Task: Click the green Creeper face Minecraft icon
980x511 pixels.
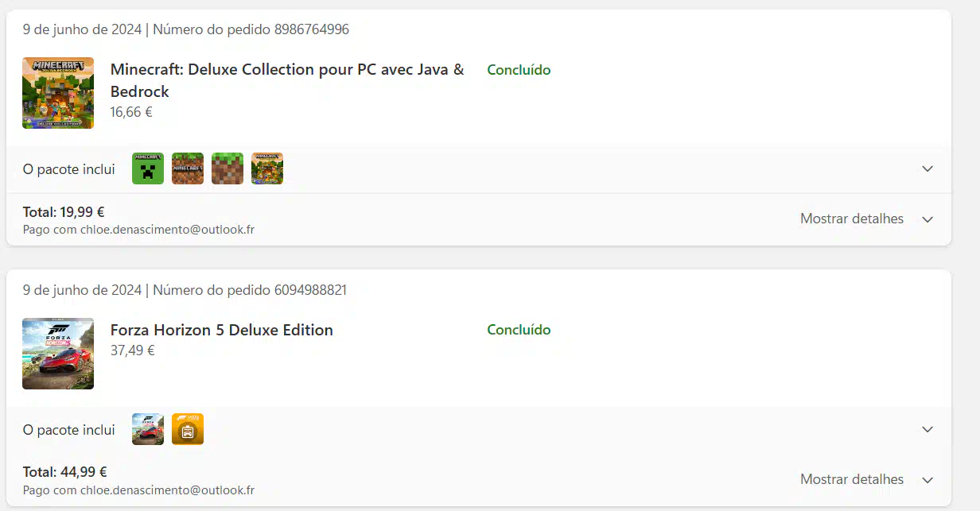Action: [x=148, y=168]
